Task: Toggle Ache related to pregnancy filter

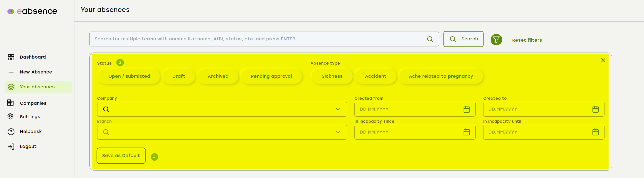Action: point(441,76)
